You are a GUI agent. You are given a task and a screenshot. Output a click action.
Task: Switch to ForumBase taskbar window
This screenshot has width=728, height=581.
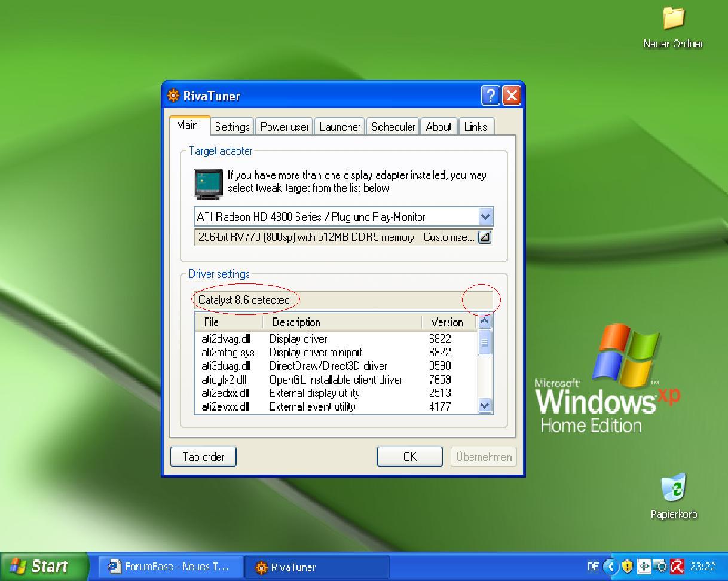click(171, 567)
